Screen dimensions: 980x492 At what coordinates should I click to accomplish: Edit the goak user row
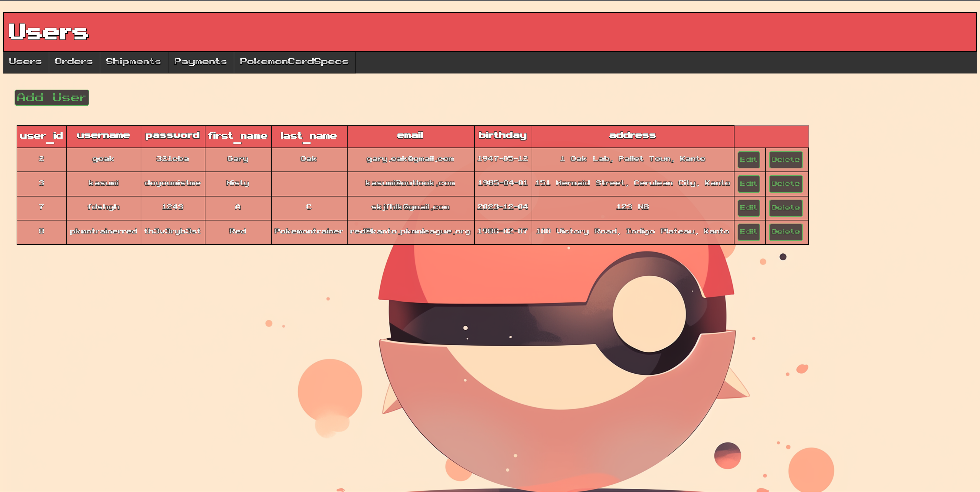[748, 159]
